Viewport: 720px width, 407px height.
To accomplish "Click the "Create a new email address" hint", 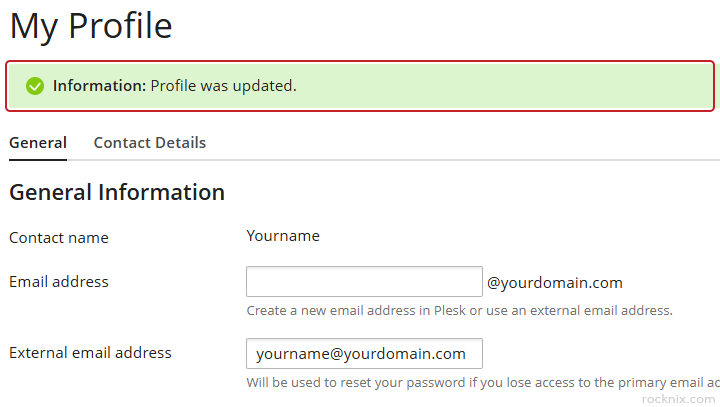I will (330, 310).
